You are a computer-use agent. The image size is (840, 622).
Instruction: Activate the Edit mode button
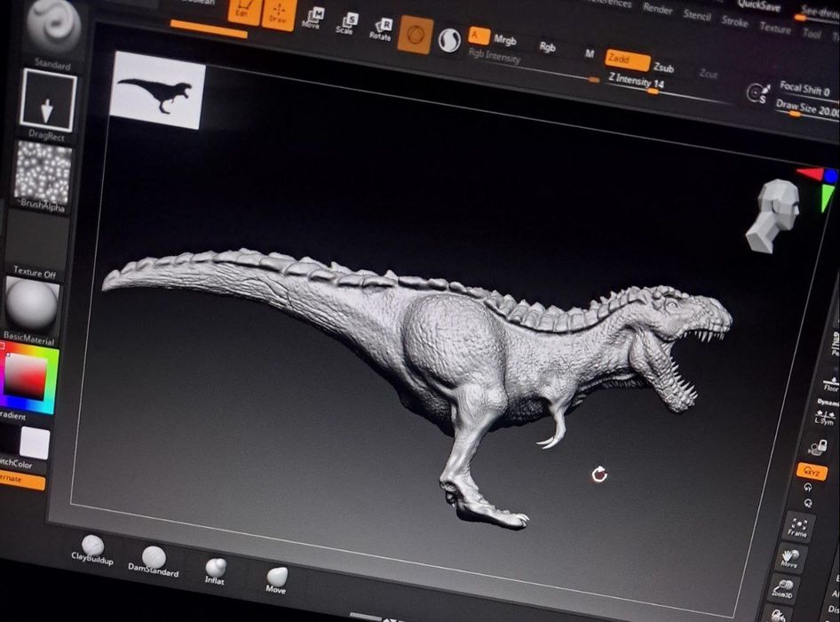244,10
